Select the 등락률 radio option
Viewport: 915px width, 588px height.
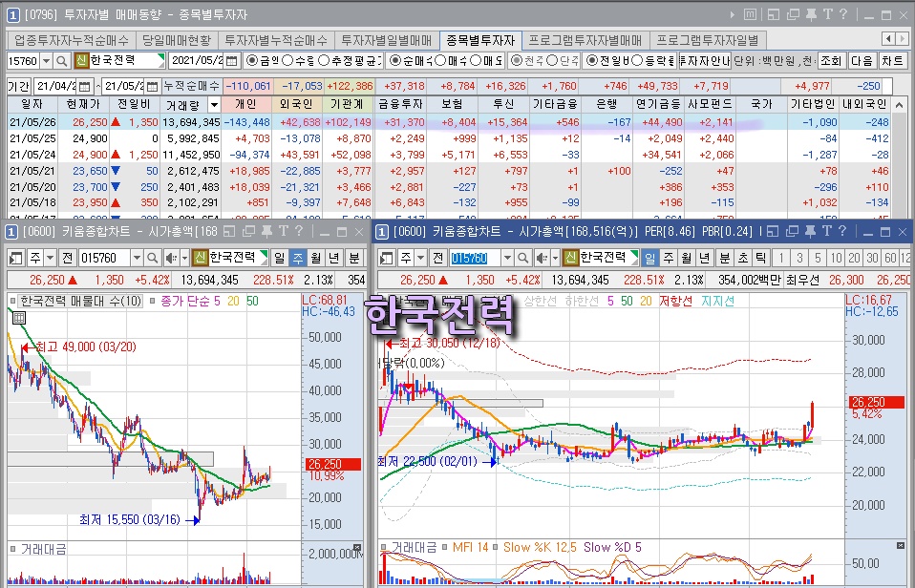(638, 61)
